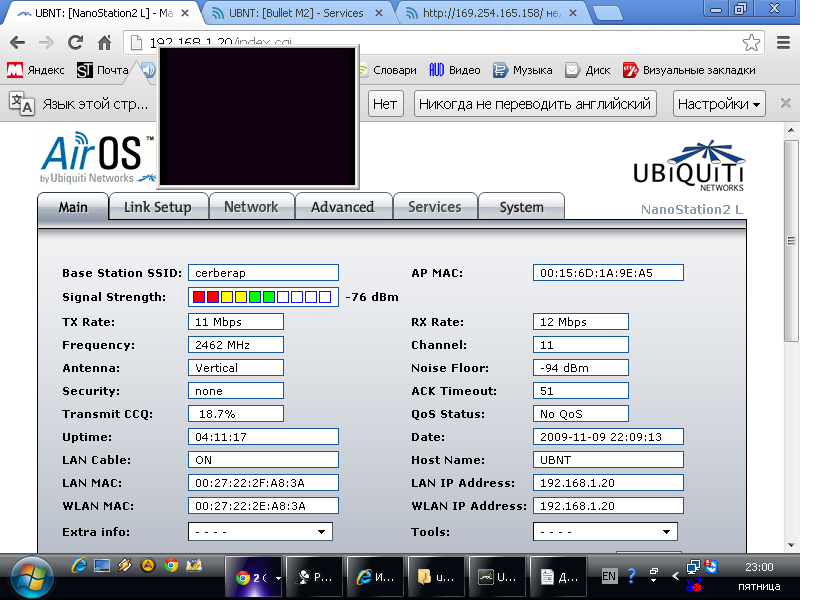Click the AP MAC value 00:15:6D:1A:9E:A5
Screen dimensions: 819x600
(608, 273)
